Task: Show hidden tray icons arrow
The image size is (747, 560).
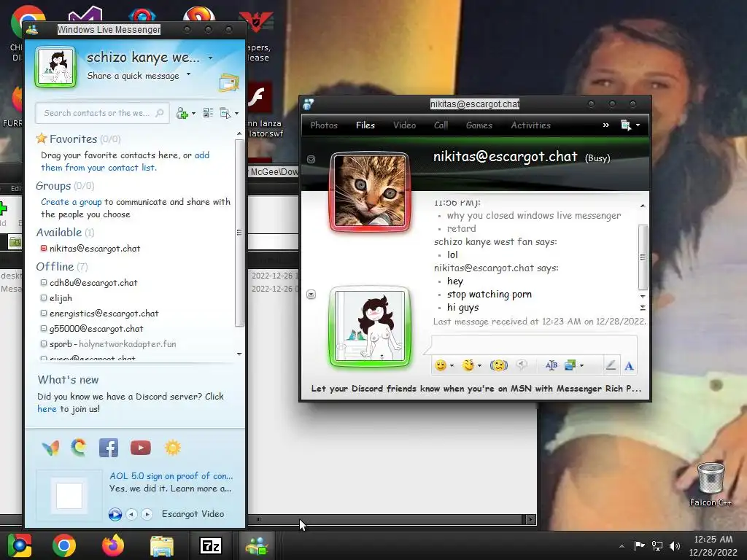Action: [x=622, y=546]
